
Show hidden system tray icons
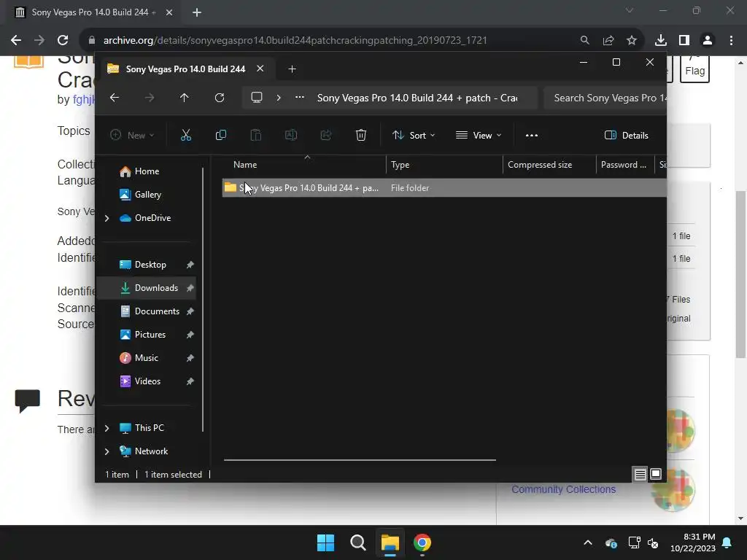[x=588, y=542]
